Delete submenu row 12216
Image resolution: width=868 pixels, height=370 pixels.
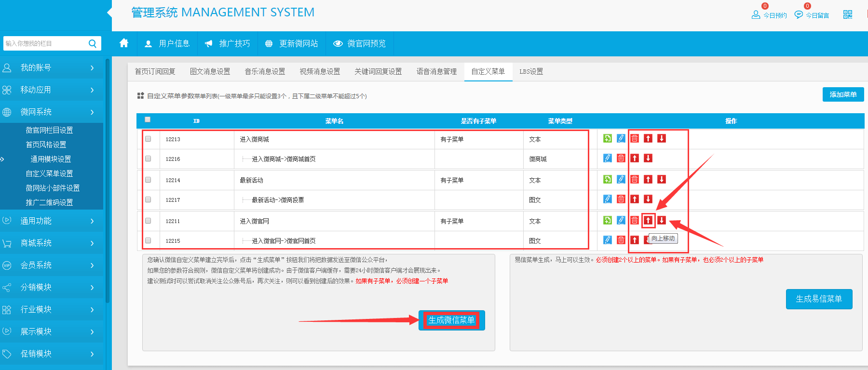[x=621, y=159]
